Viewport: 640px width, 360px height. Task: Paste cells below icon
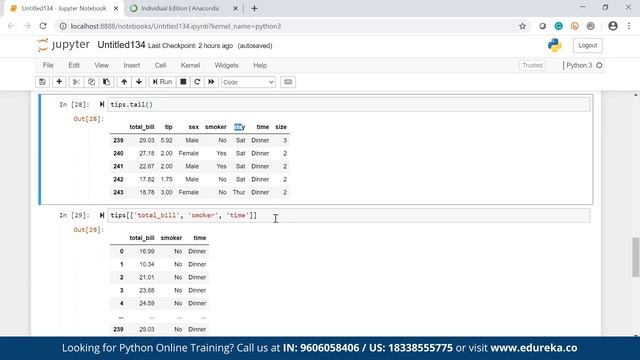point(107,82)
